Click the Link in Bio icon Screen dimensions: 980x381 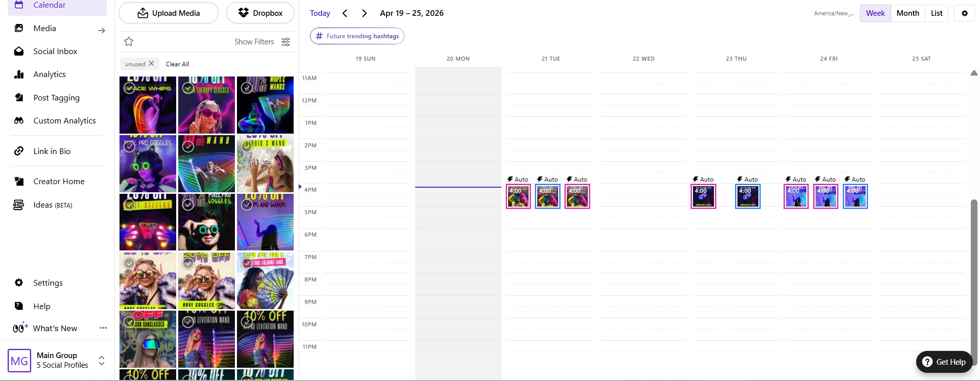(19, 151)
